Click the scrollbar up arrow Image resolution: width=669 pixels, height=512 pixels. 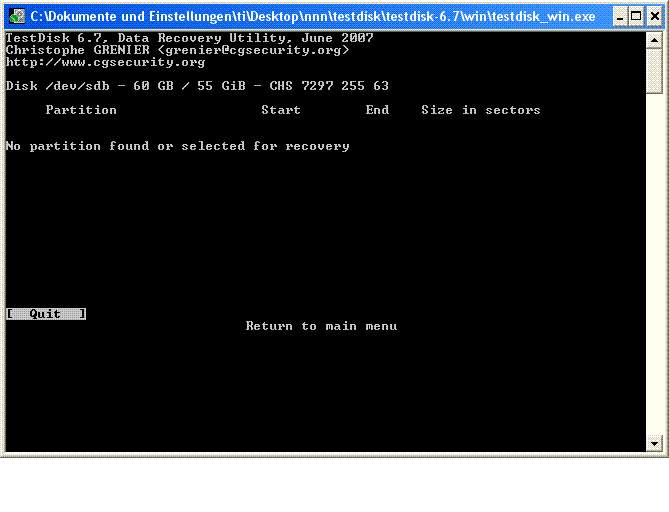click(x=654, y=41)
